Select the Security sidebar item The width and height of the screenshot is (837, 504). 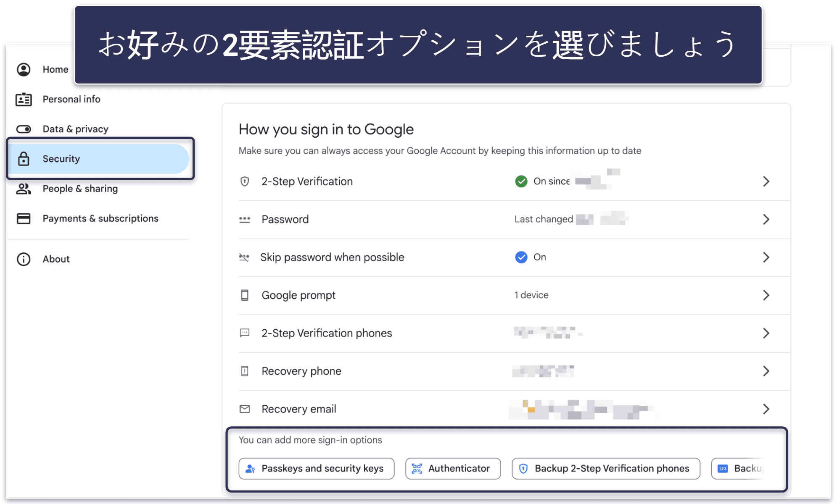coord(99,159)
